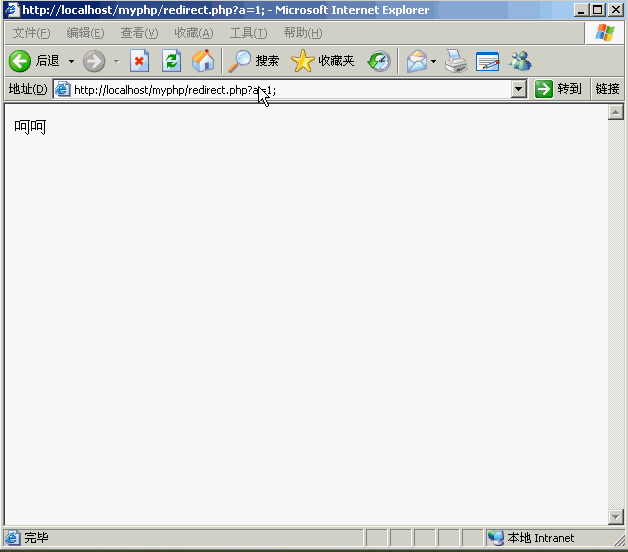The image size is (628, 552).
Task: Click the scrollbar down arrow
Action: (616, 517)
